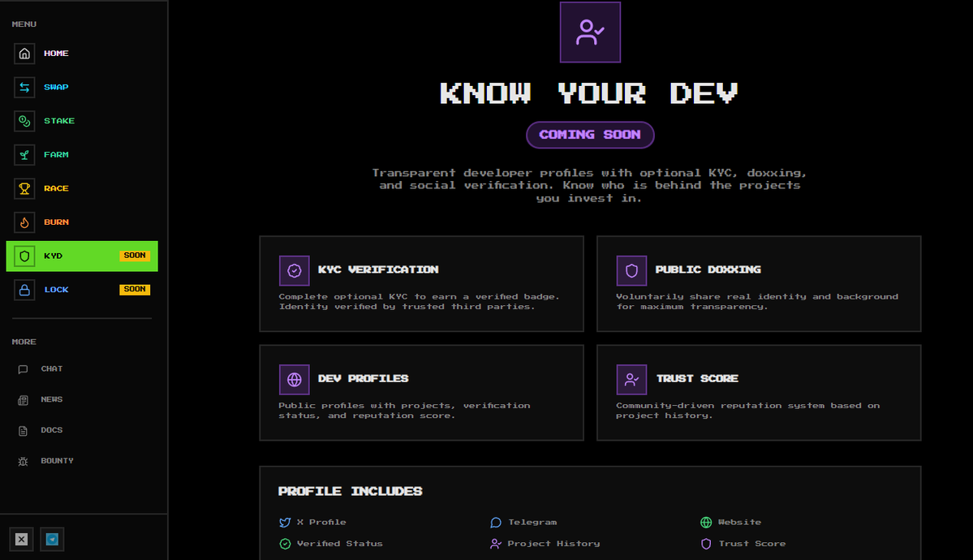Click the Project History list text
Viewport: 973px width, 560px height.
pos(553,544)
